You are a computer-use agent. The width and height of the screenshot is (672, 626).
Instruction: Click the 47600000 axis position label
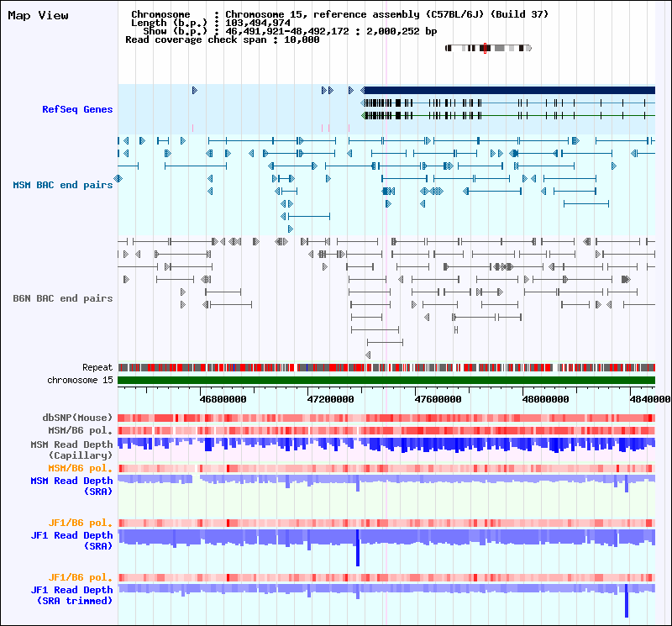438,399
